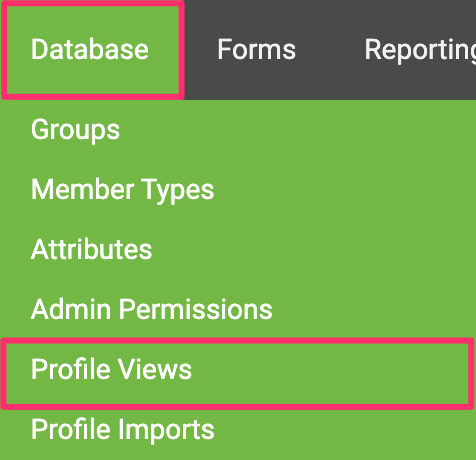View the Member Types page
The width and height of the screenshot is (476, 460).
point(122,190)
